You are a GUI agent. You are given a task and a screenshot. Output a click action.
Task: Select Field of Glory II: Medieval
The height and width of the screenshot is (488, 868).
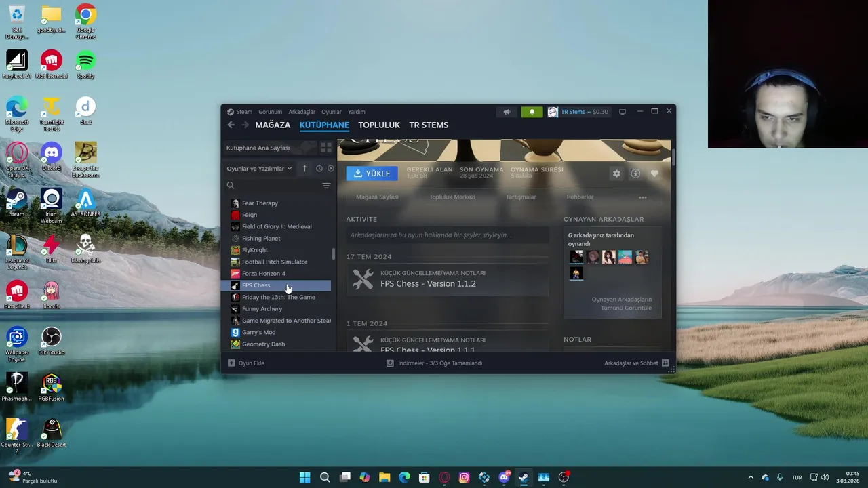pos(278,226)
